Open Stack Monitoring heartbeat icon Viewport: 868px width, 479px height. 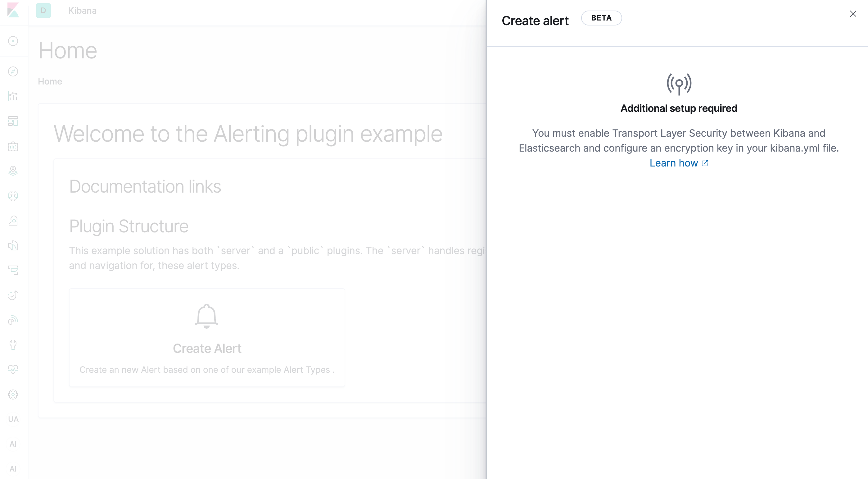pos(13,369)
